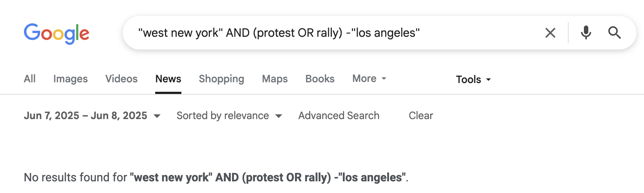The image size is (644, 193).
Task: Switch to the All results tab
Action: [x=30, y=79]
